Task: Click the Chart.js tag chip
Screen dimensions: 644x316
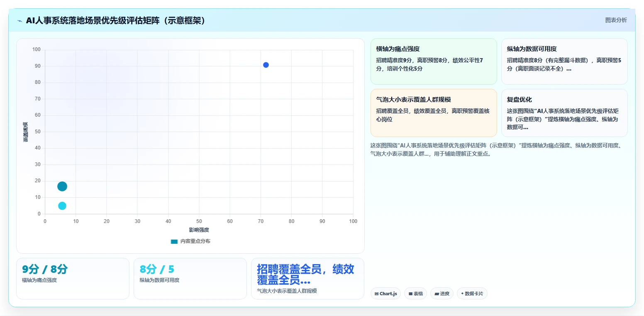Action: (385, 294)
